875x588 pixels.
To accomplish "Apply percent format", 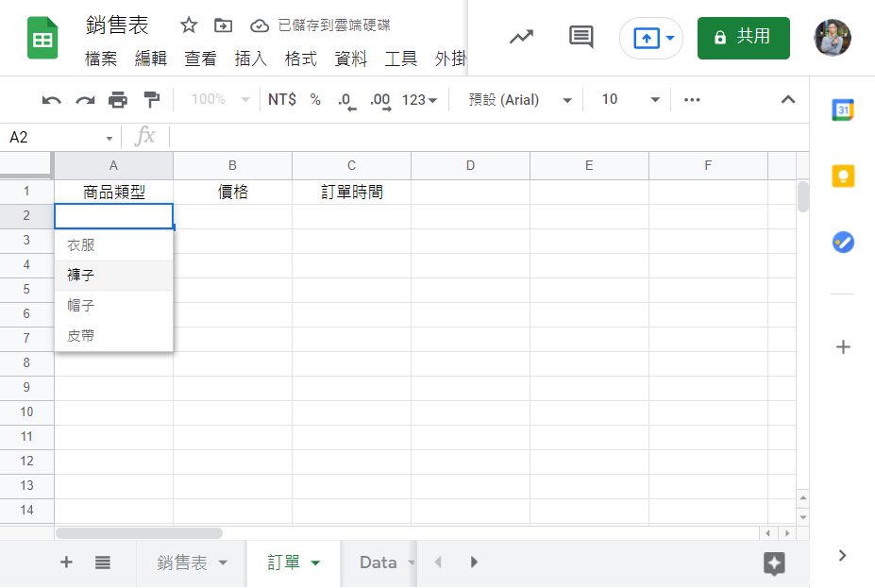I will (x=315, y=99).
